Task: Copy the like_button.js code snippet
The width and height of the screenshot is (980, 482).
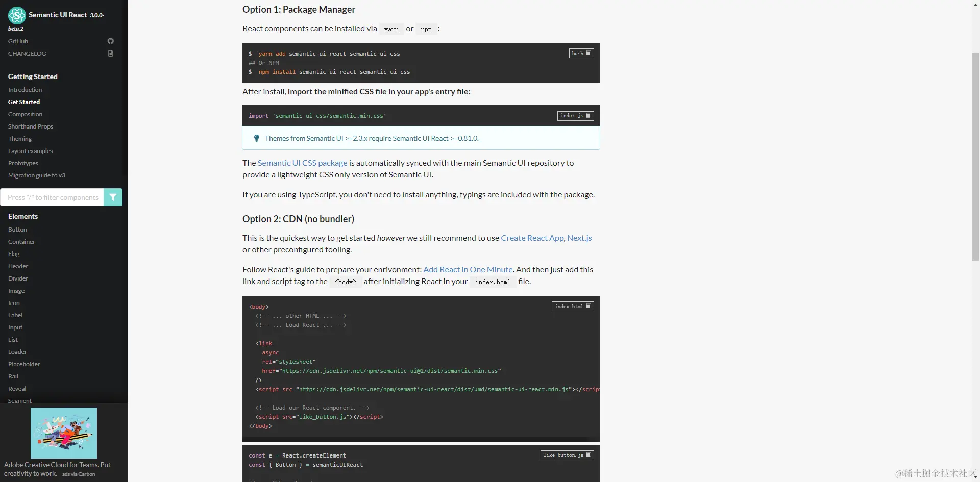Action: click(567, 455)
